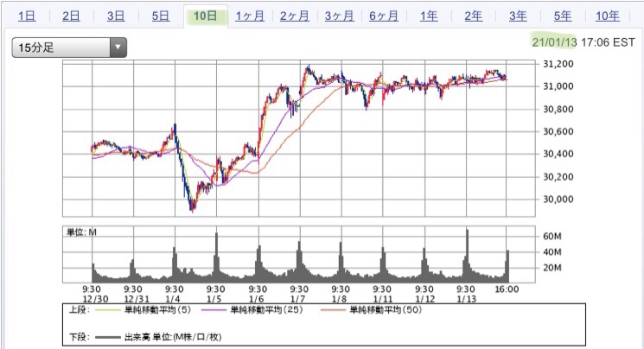The width and height of the screenshot is (644, 349).
Task: Click the 単純移動平均(5) legend entry
Action: pyautogui.click(x=143, y=310)
